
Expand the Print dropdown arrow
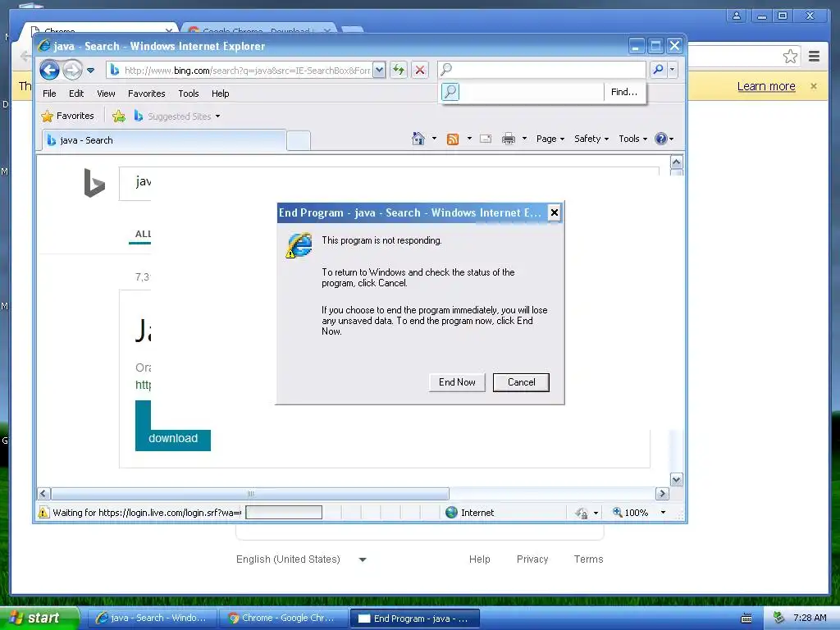(x=524, y=139)
